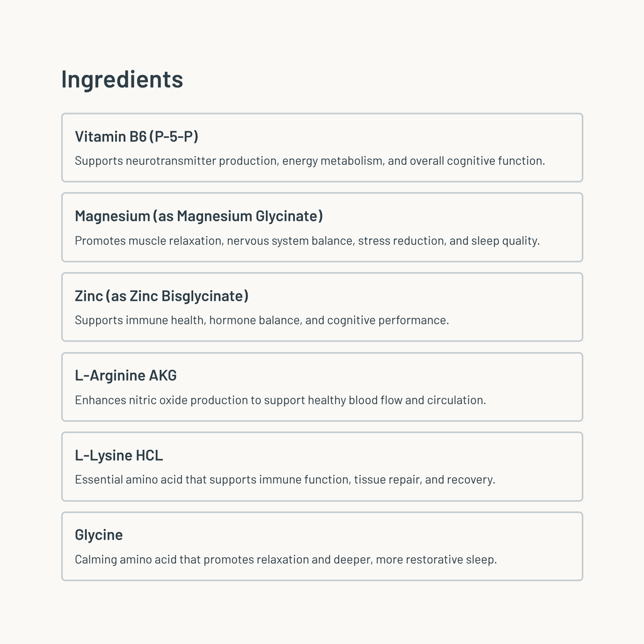Image resolution: width=644 pixels, height=644 pixels.
Task: Click the calming amino acid description text
Action: coord(286,559)
